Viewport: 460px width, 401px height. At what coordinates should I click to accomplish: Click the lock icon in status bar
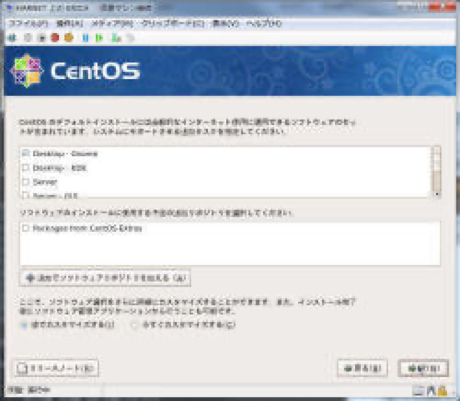442,390
